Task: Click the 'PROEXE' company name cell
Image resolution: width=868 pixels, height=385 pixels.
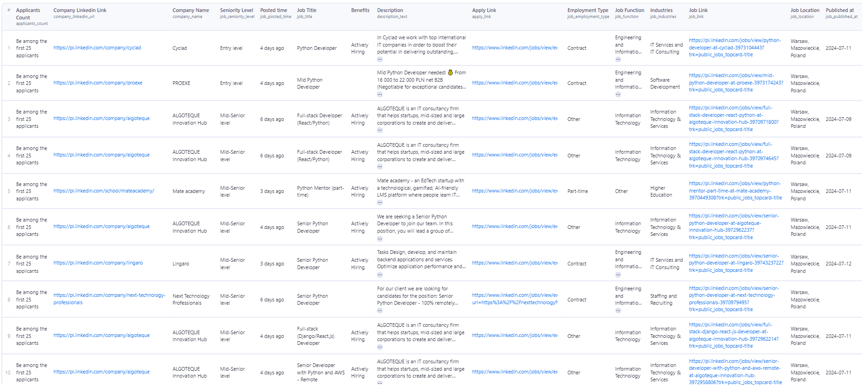Action: click(x=181, y=83)
